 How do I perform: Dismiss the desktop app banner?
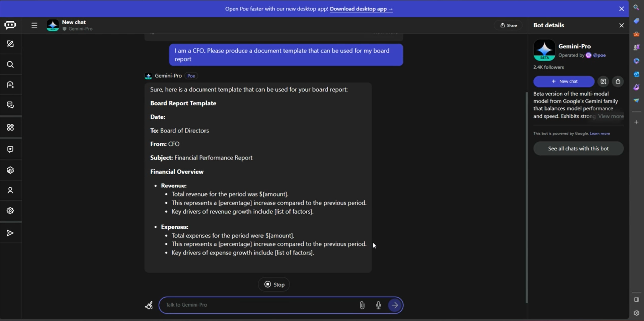tap(622, 9)
